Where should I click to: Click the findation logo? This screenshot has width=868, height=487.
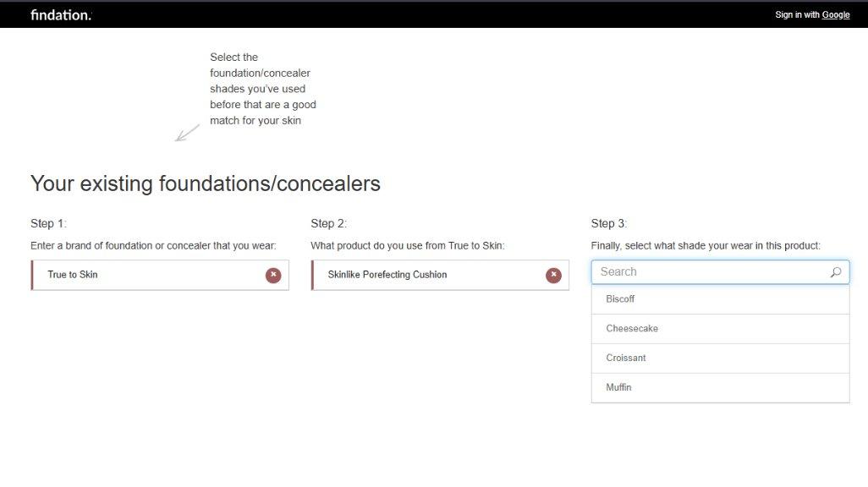click(61, 14)
